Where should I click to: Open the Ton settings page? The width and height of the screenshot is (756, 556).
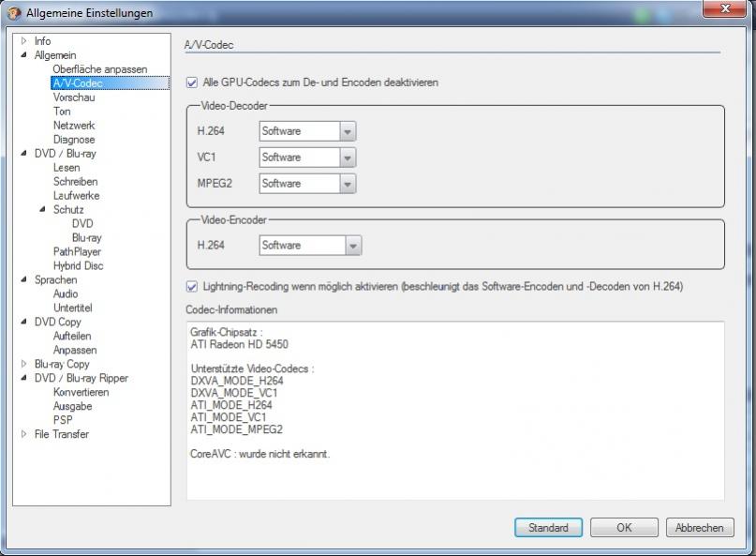[x=62, y=111]
